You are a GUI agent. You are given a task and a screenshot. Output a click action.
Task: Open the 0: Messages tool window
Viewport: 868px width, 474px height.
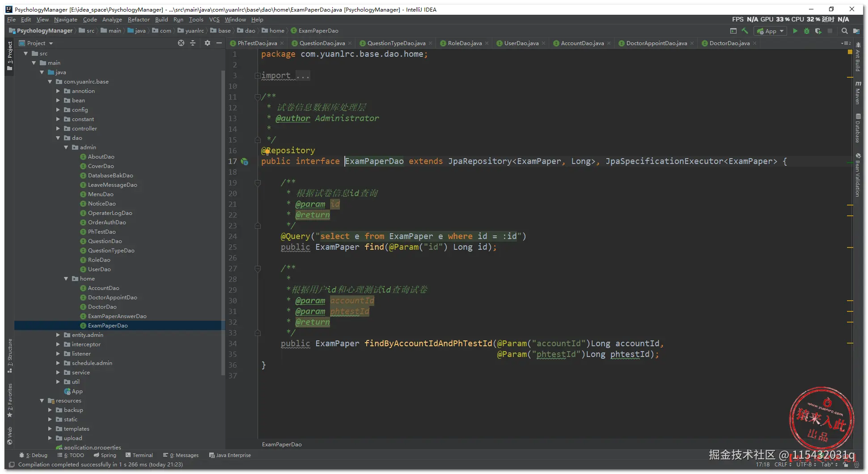[181, 455]
